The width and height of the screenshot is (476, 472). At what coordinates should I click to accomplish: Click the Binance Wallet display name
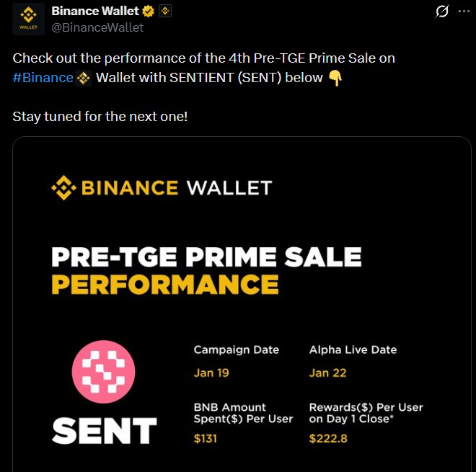[x=95, y=12]
